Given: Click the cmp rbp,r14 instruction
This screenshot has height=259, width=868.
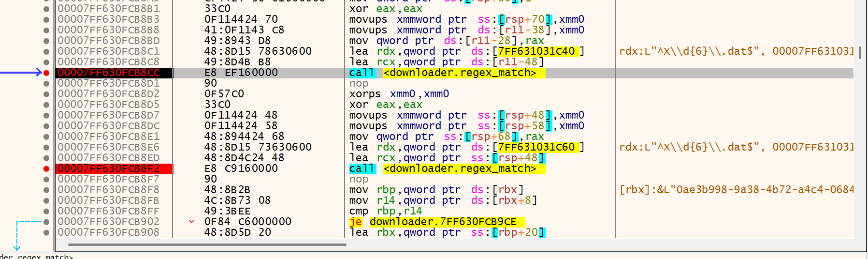Looking at the screenshot, I should click(x=386, y=211).
